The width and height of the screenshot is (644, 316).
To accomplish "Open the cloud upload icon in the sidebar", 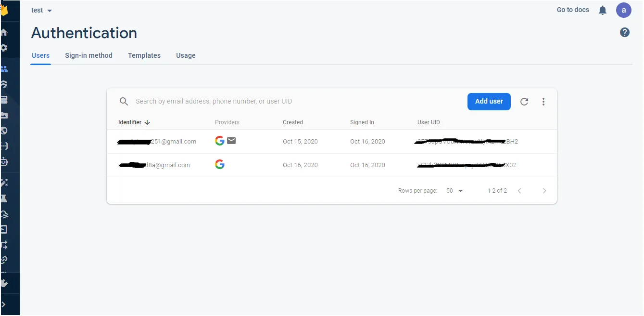I will click(x=4, y=214).
